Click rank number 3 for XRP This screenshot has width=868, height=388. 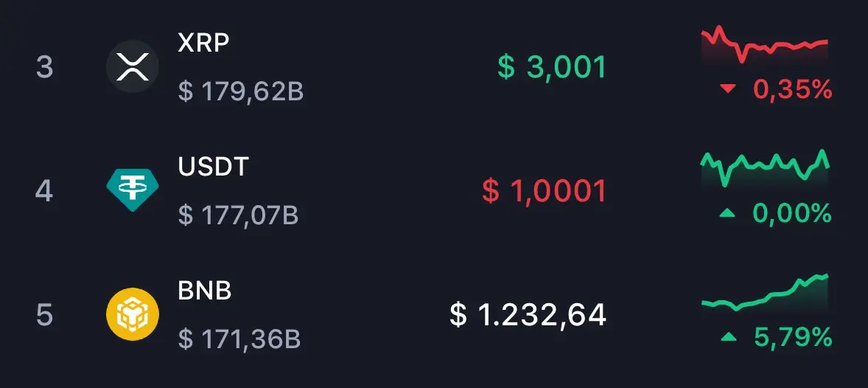pos(44,67)
